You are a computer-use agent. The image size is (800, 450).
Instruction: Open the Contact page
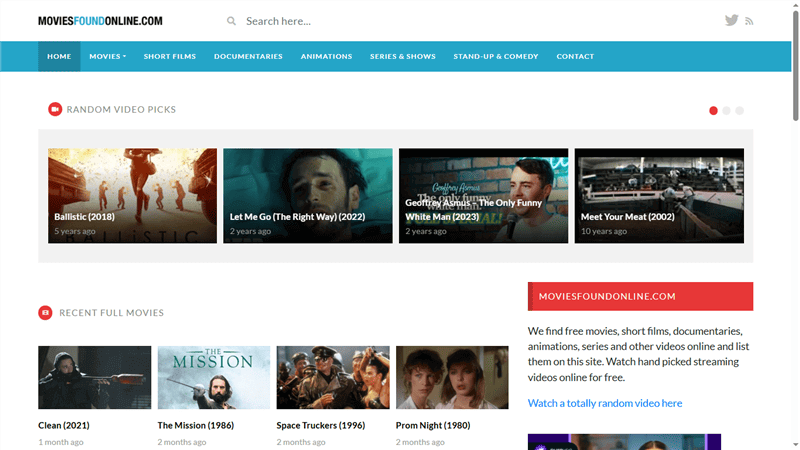[575, 56]
